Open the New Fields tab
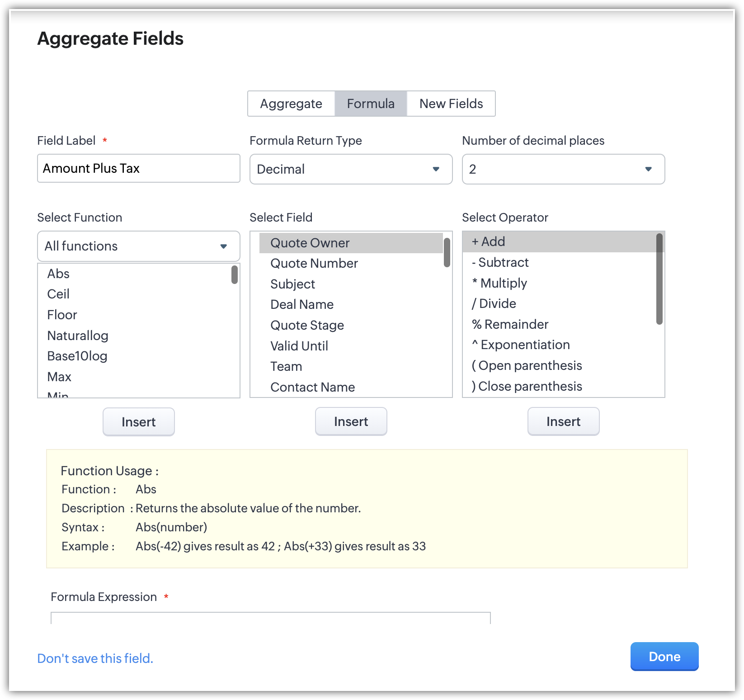Screen dimensions: 744x700 451,104
